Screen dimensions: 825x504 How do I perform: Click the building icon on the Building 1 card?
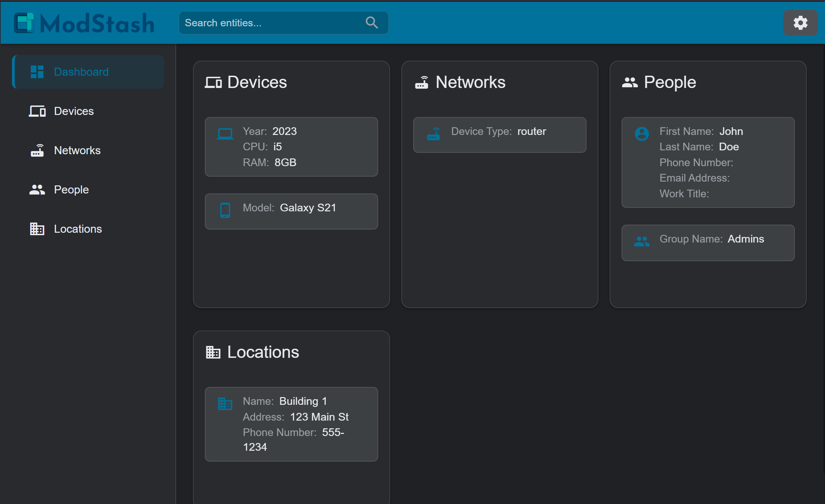click(x=225, y=403)
